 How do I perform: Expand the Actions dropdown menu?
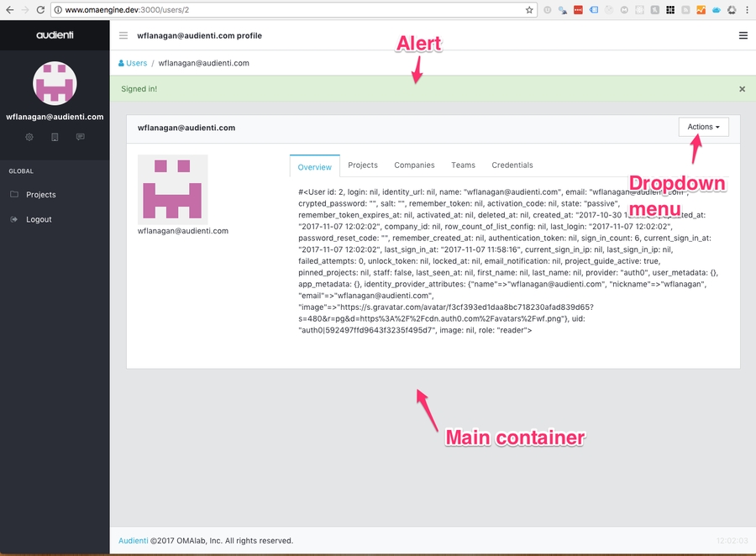click(x=703, y=127)
